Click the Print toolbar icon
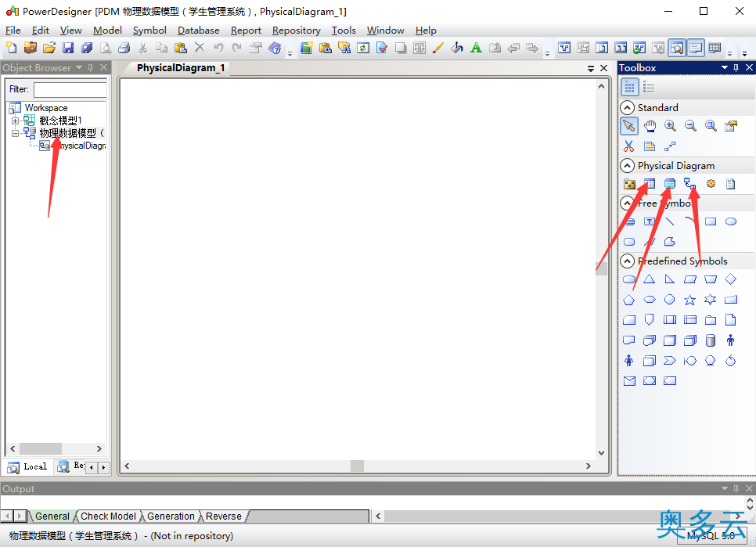Viewport: 756px width, 547px height. click(124, 48)
